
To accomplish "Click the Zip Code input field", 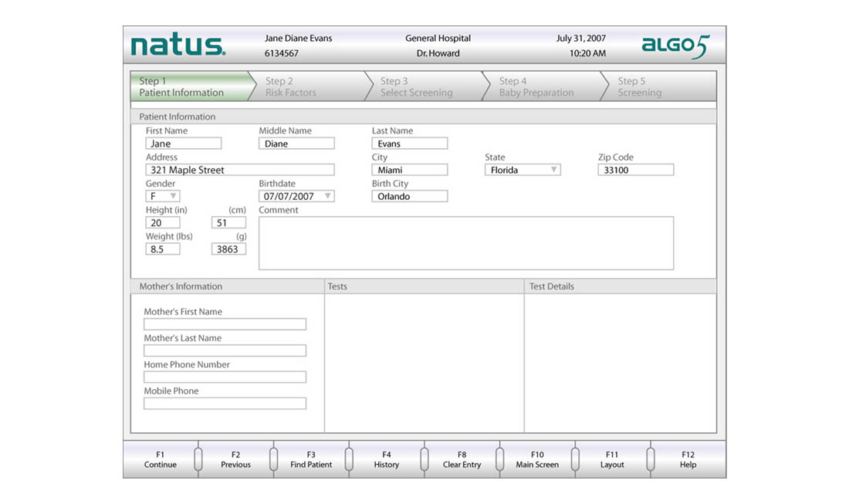I will tap(635, 170).
